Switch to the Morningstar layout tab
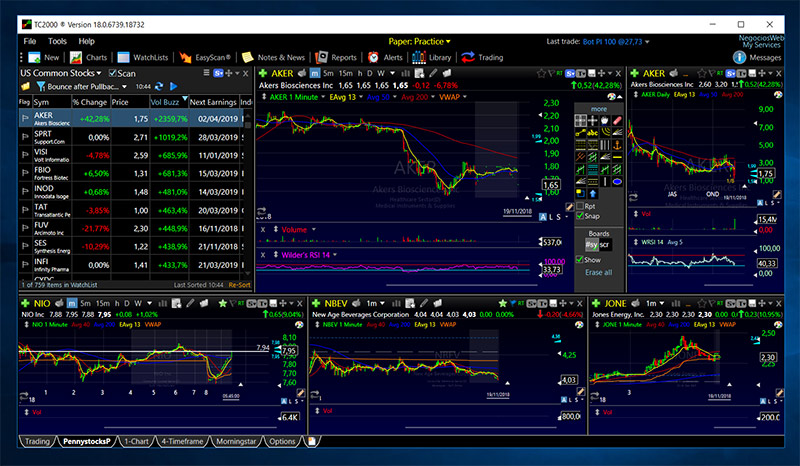This screenshot has width=800, height=466. coord(236,442)
